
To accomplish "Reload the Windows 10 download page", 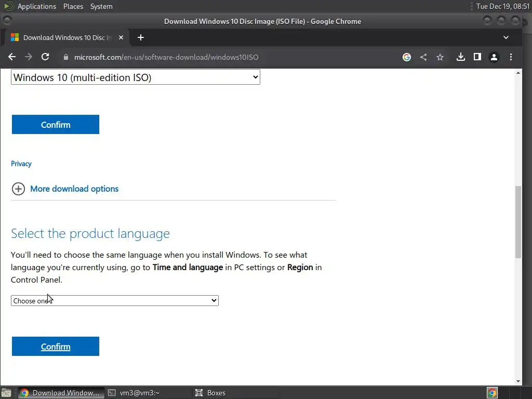I will coord(45,57).
